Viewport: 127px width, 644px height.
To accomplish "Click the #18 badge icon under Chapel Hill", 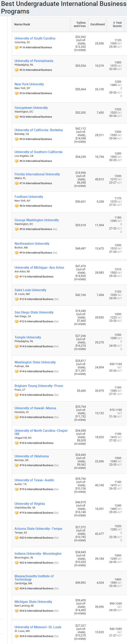I will [17, 443].
